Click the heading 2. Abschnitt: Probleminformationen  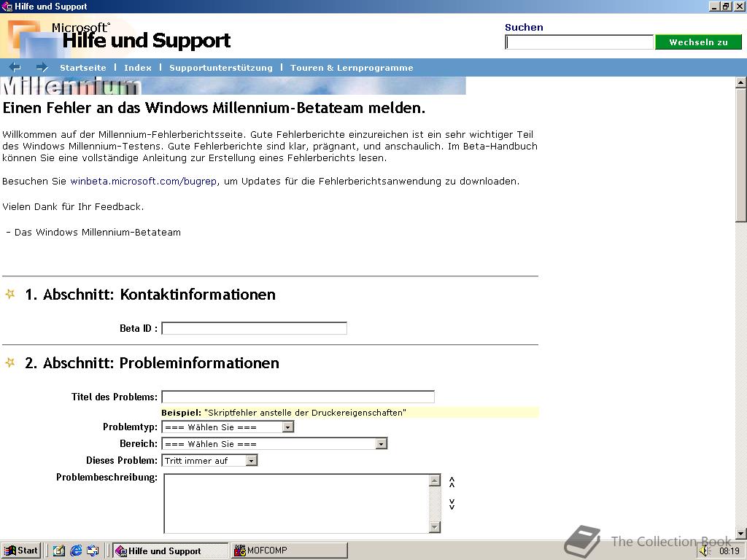click(x=152, y=363)
